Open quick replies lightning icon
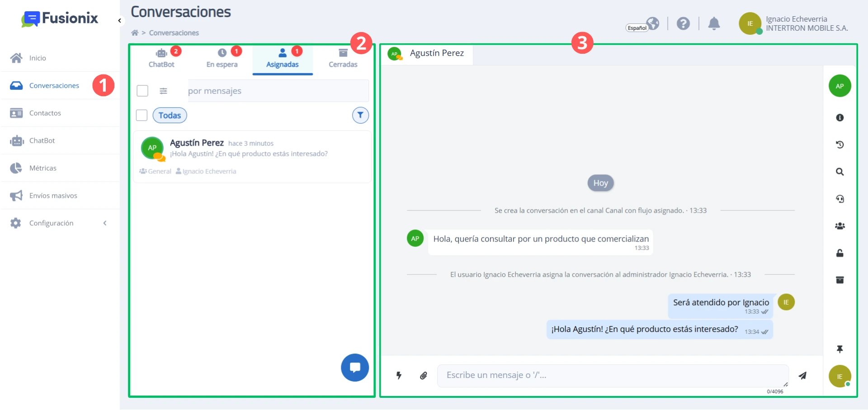This screenshot has width=868, height=410. click(x=399, y=375)
